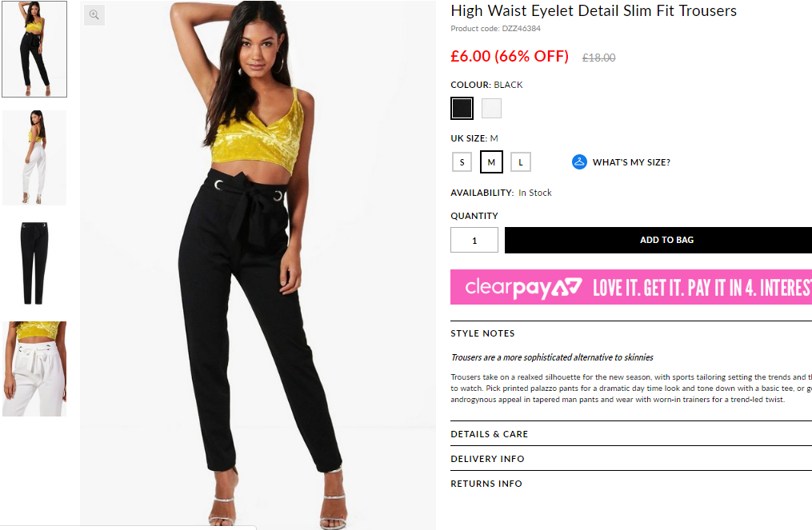View thumbnail of white trousers back view
Image resolution: width=812 pixels, height=530 pixels.
click(x=34, y=157)
